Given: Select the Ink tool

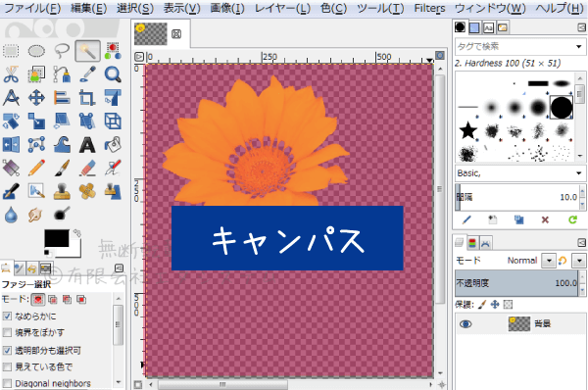Looking at the screenshot, I should coord(11,191).
